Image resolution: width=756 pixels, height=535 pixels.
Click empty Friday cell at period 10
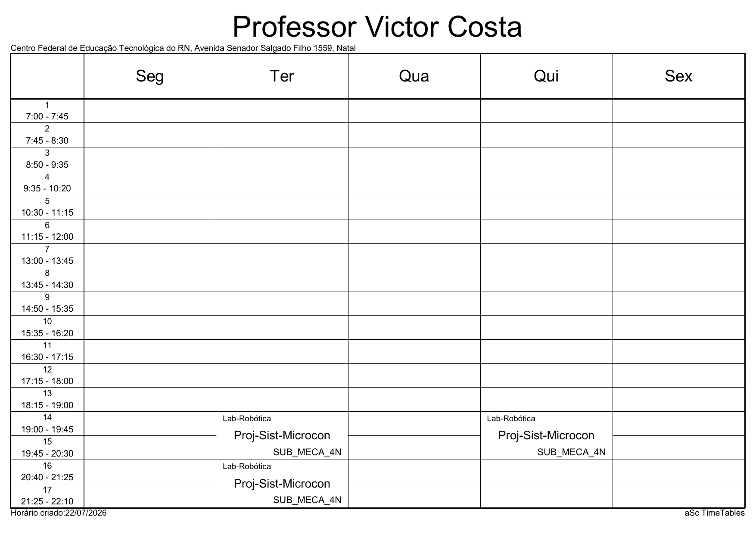click(x=679, y=328)
